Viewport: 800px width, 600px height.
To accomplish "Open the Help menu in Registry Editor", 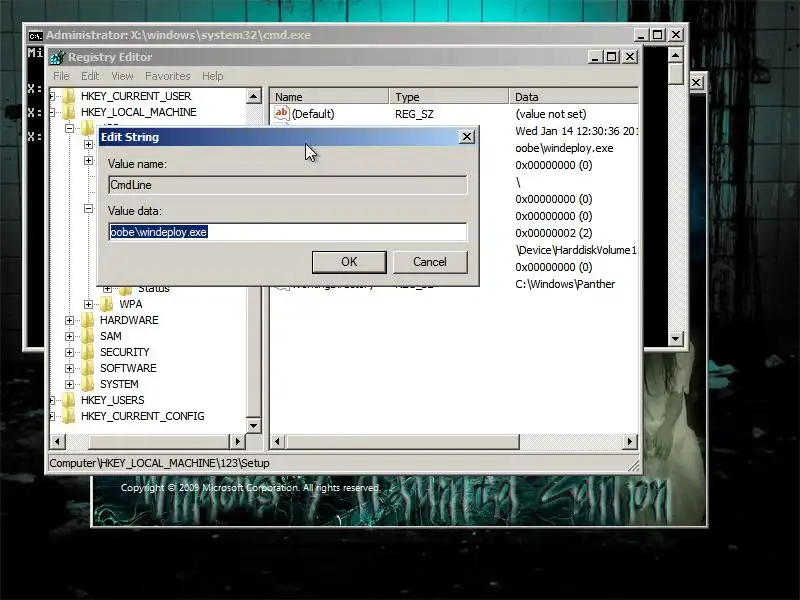I will click(x=213, y=76).
